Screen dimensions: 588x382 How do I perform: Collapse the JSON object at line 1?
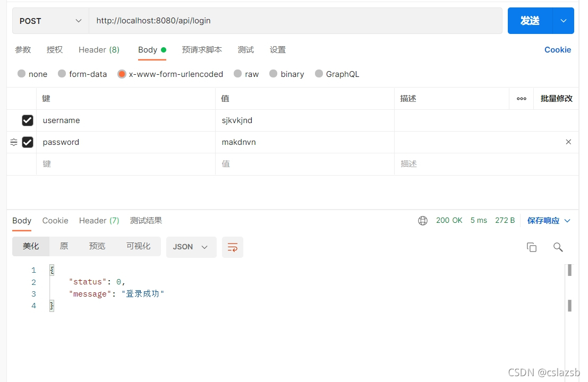(x=52, y=270)
